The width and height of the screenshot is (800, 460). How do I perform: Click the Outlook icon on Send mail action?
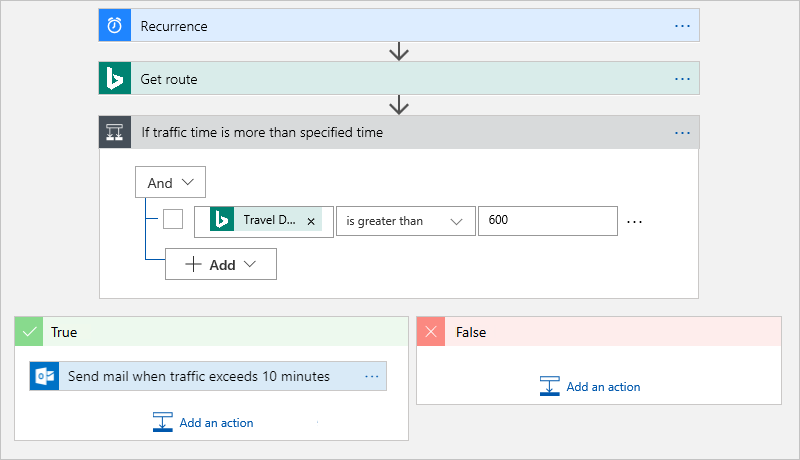pos(45,376)
